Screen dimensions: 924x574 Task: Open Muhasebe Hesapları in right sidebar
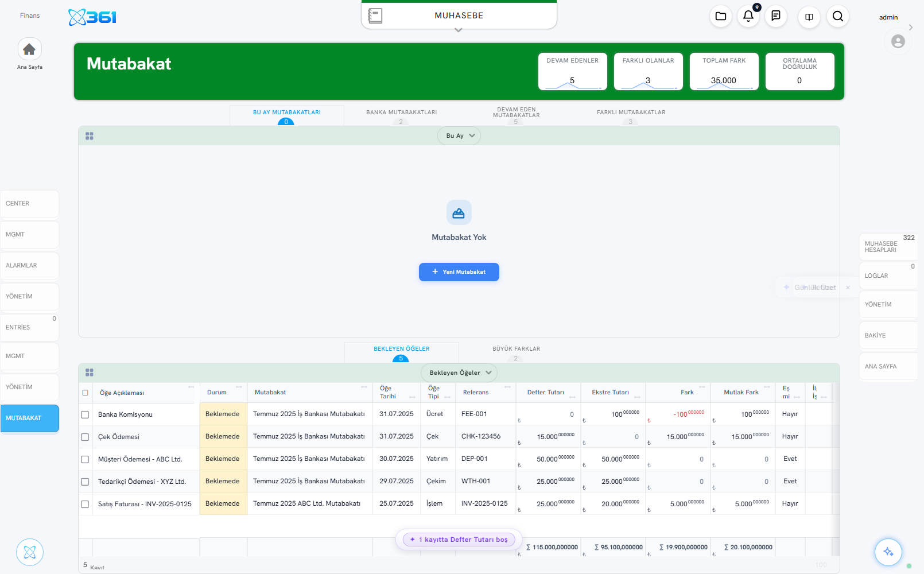click(888, 247)
